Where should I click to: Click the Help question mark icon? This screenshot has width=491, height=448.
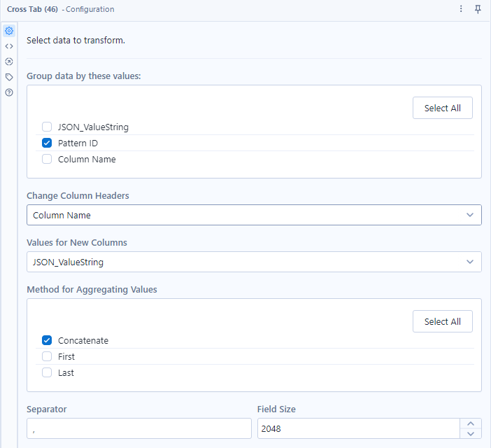(x=9, y=92)
